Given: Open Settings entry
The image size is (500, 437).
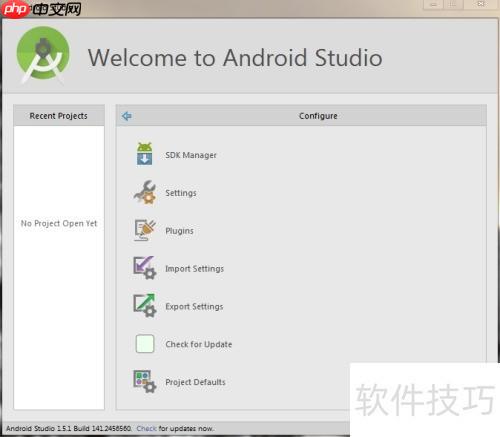Looking at the screenshot, I should 181,193.
